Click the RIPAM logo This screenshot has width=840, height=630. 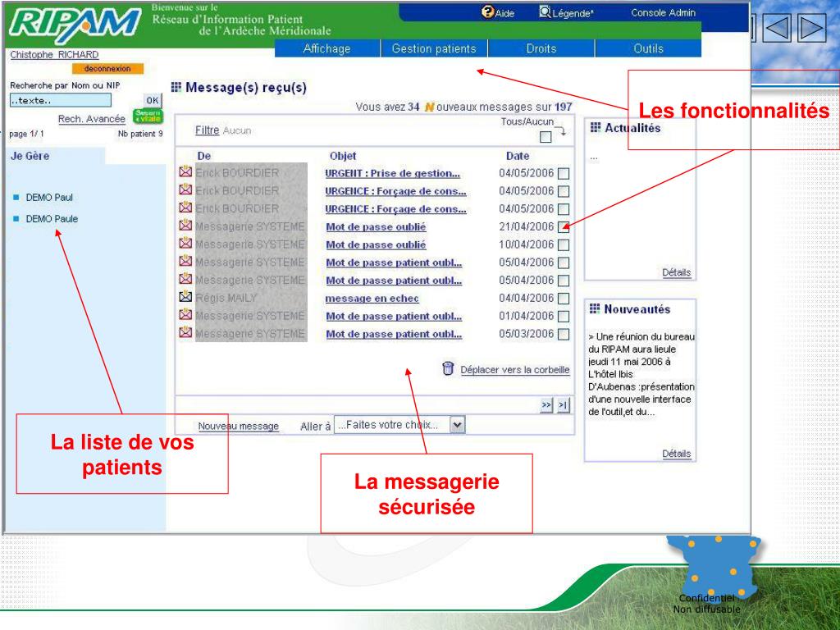pyautogui.click(x=75, y=25)
